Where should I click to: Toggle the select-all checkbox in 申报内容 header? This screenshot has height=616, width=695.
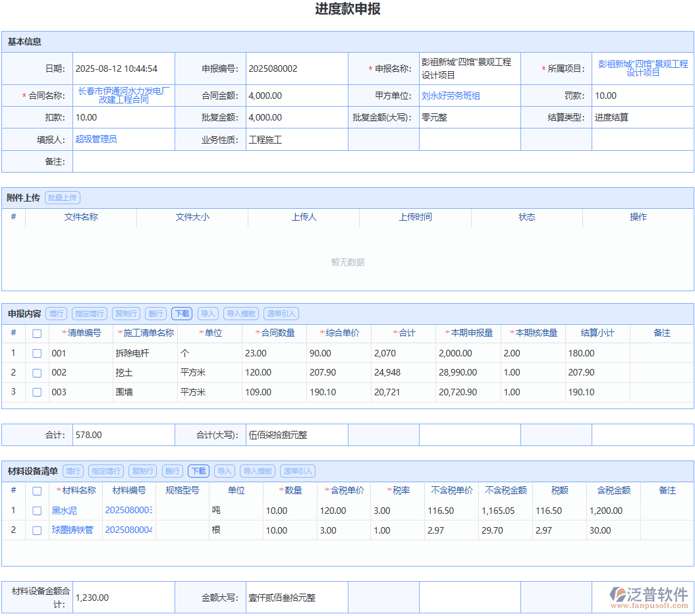click(36, 333)
